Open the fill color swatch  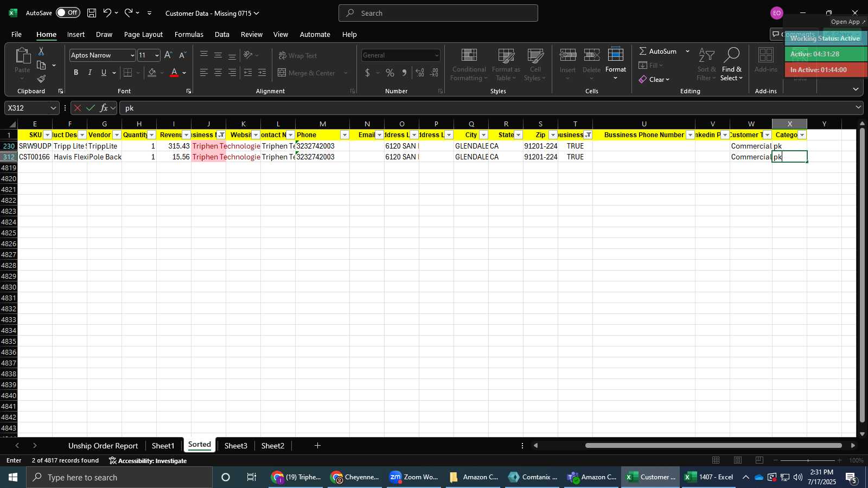point(152,73)
